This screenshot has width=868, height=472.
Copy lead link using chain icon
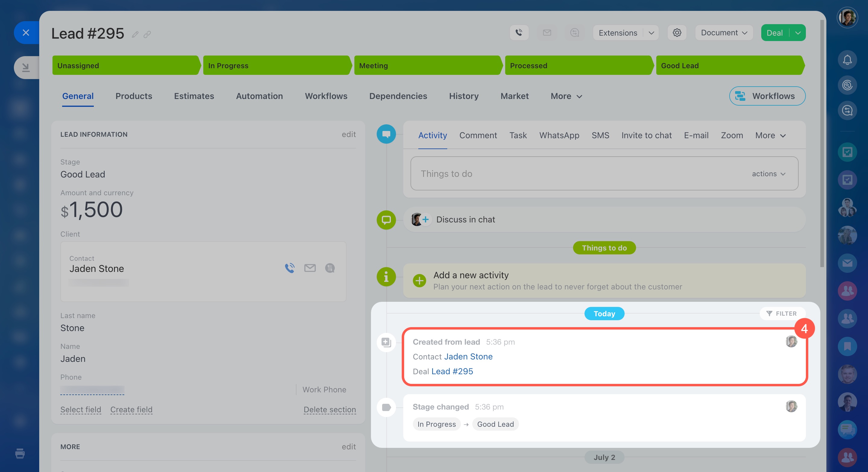pos(147,34)
